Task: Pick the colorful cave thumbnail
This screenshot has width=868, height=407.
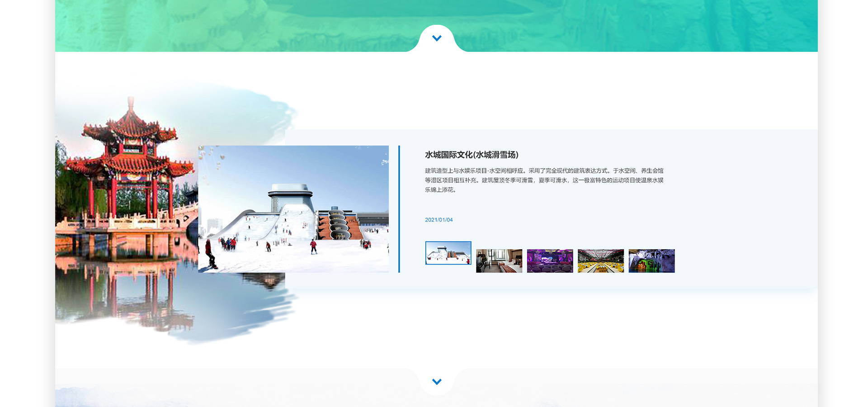Action: pos(651,261)
